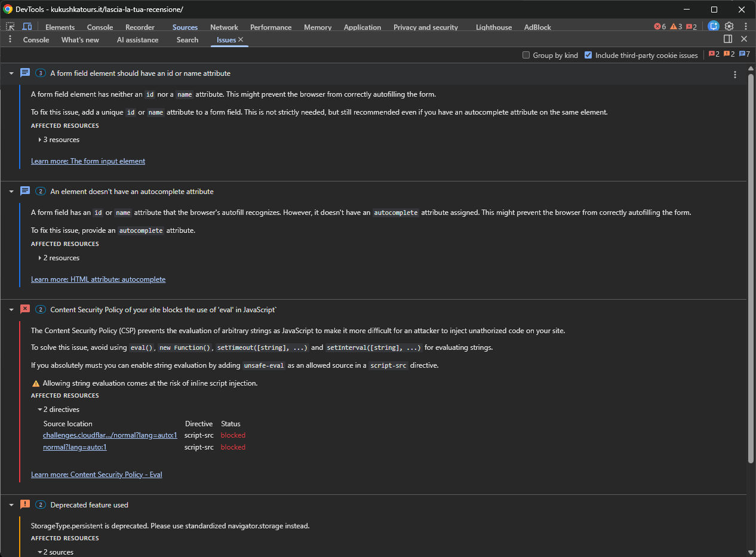This screenshot has width=756, height=557.
Task: Uncheck Include third-party cookie issues
Action: point(588,55)
